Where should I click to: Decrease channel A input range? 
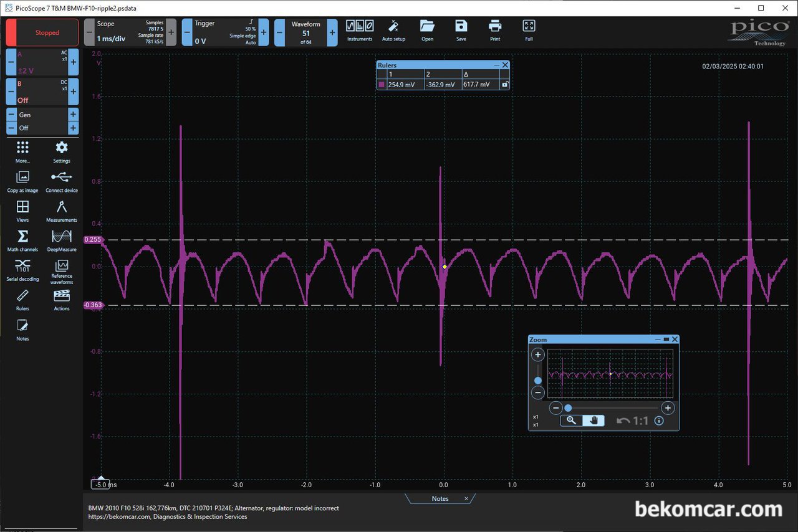(x=11, y=62)
